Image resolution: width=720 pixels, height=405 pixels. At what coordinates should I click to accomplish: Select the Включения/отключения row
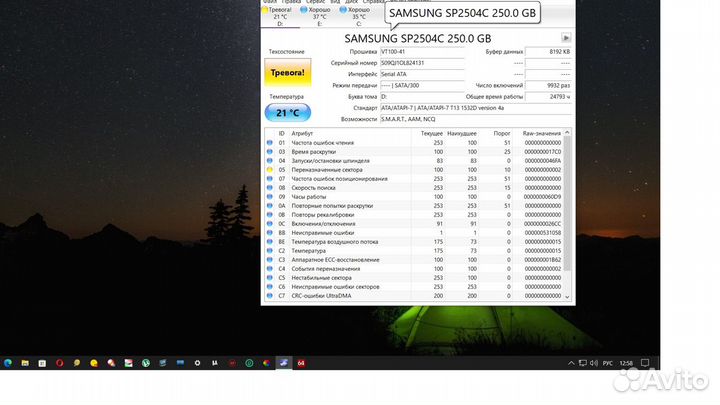[x=414, y=224]
